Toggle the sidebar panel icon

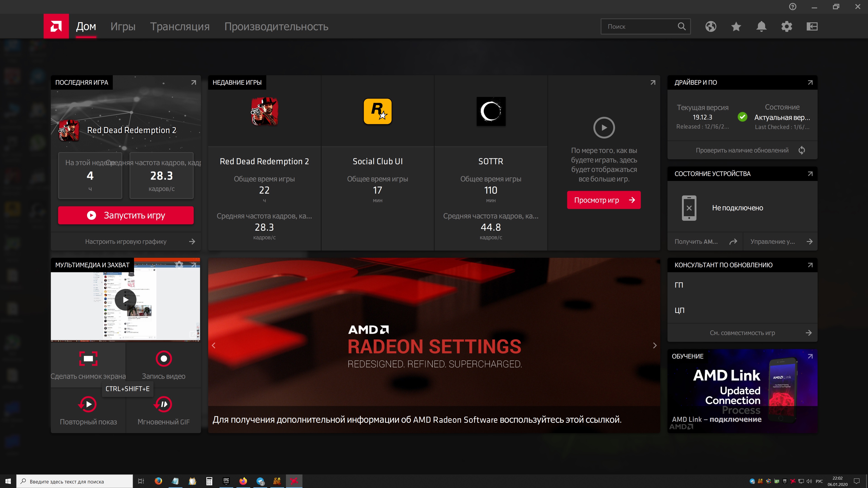(x=812, y=26)
